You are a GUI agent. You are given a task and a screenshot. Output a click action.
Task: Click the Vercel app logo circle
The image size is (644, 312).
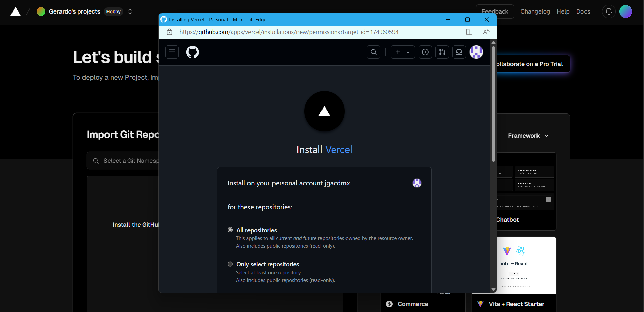click(x=325, y=111)
